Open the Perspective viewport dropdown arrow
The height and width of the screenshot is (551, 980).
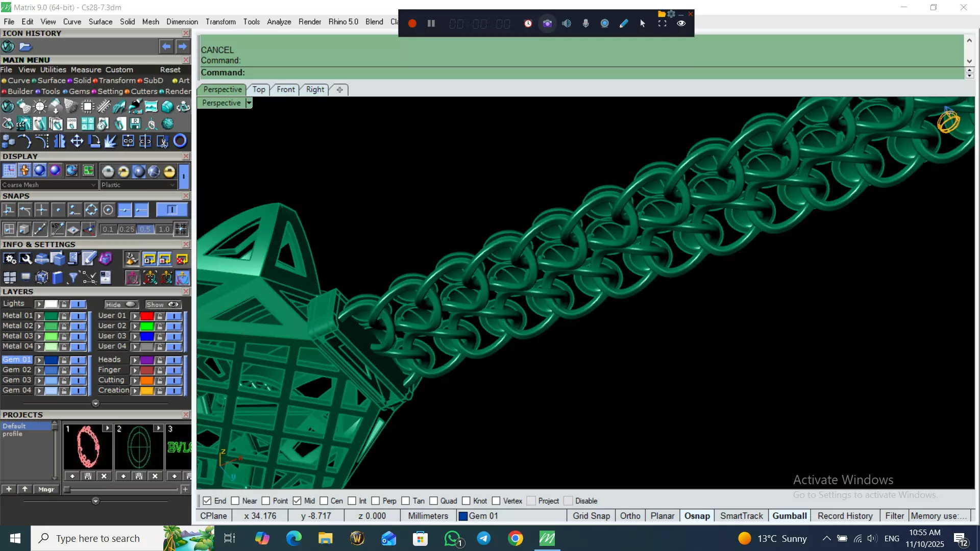249,103
